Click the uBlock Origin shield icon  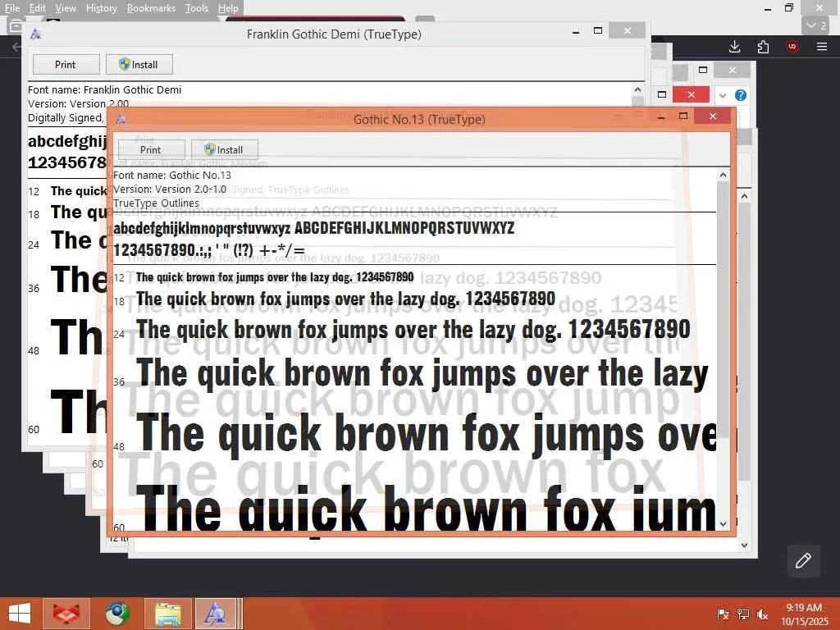792,47
